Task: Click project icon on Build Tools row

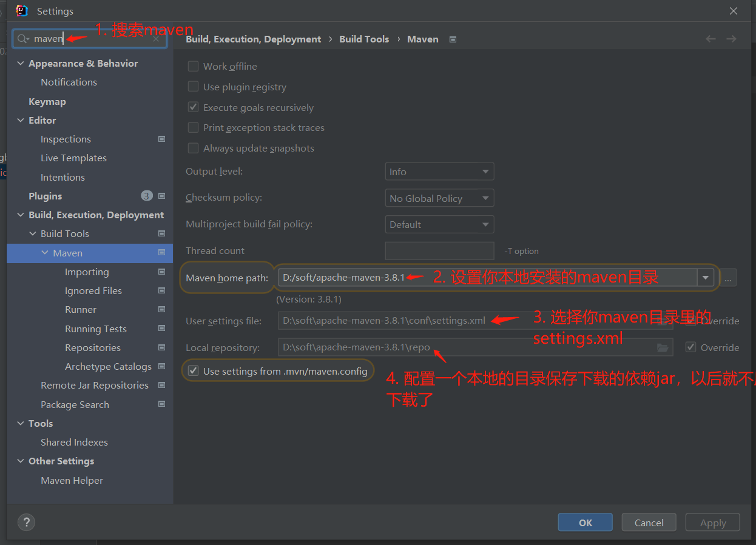Action: tap(161, 233)
